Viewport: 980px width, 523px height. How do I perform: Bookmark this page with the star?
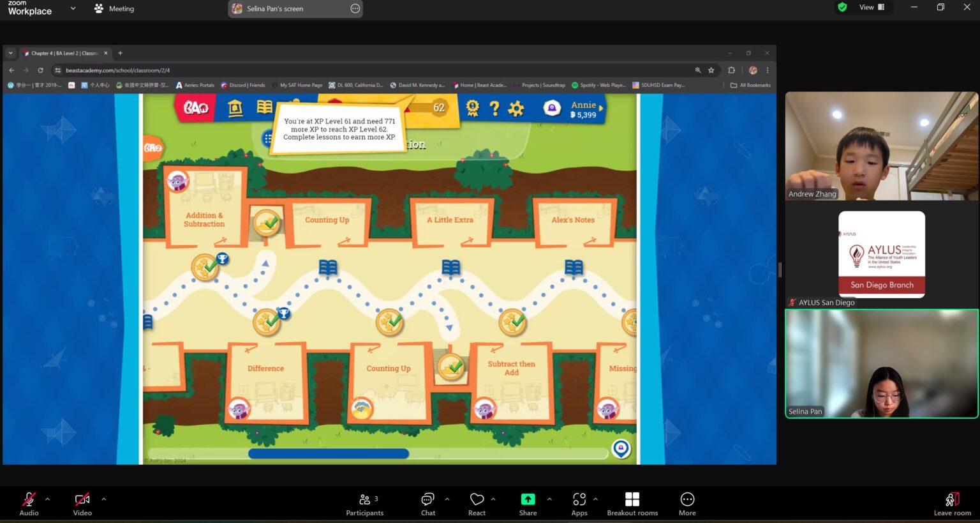(x=711, y=70)
